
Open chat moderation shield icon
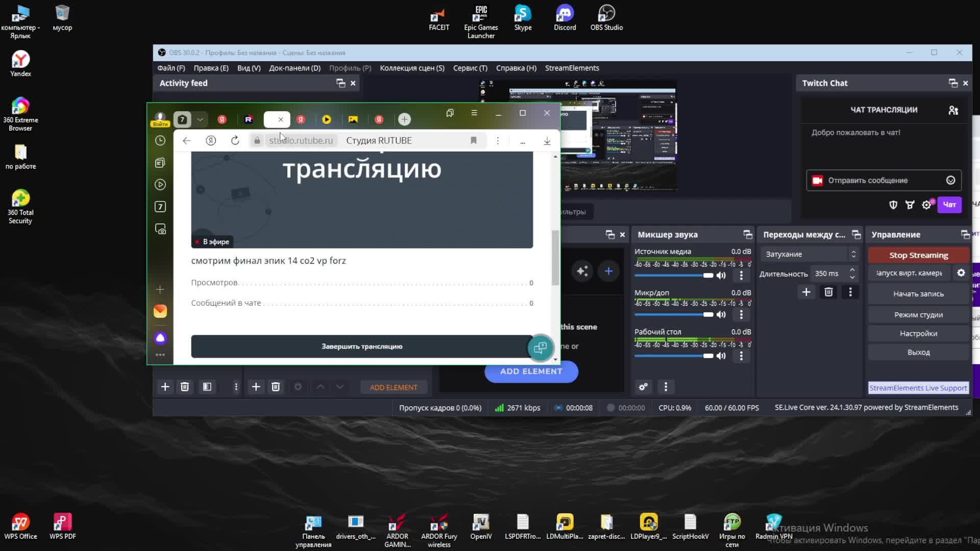coord(893,205)
